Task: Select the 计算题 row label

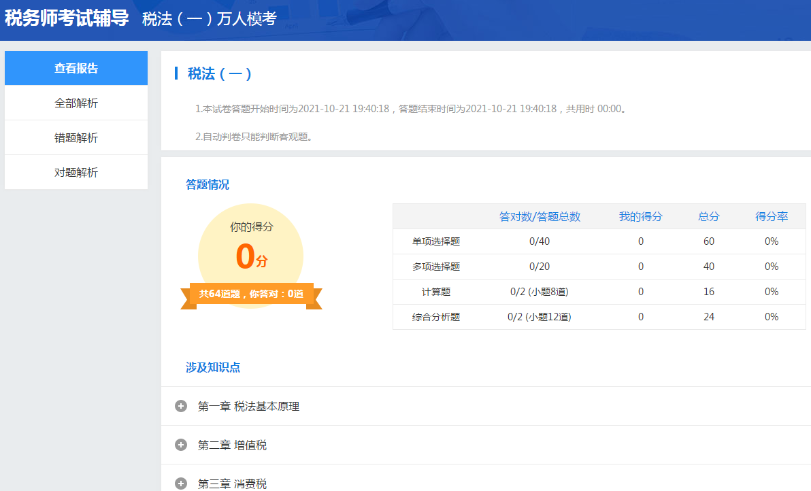Action: 436,291
